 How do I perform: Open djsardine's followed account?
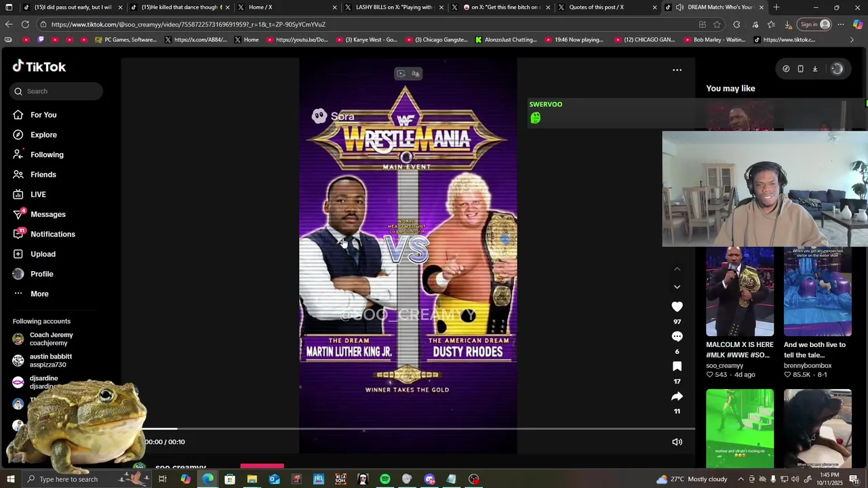(44, 382)
